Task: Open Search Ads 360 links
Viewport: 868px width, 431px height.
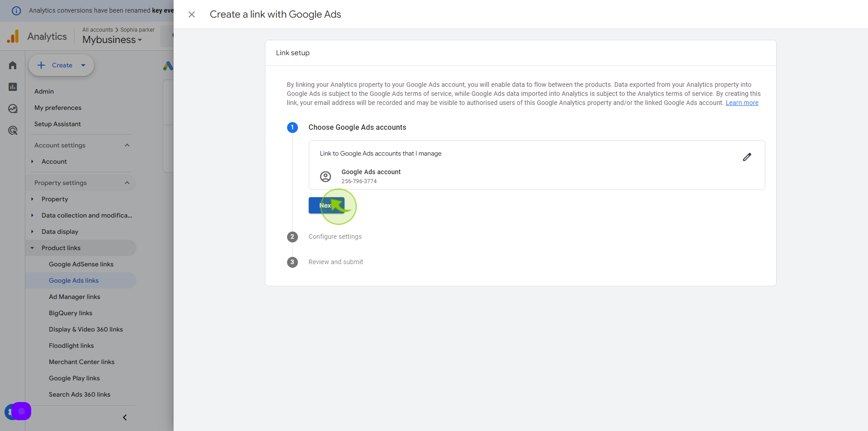Action: point(80,394)
